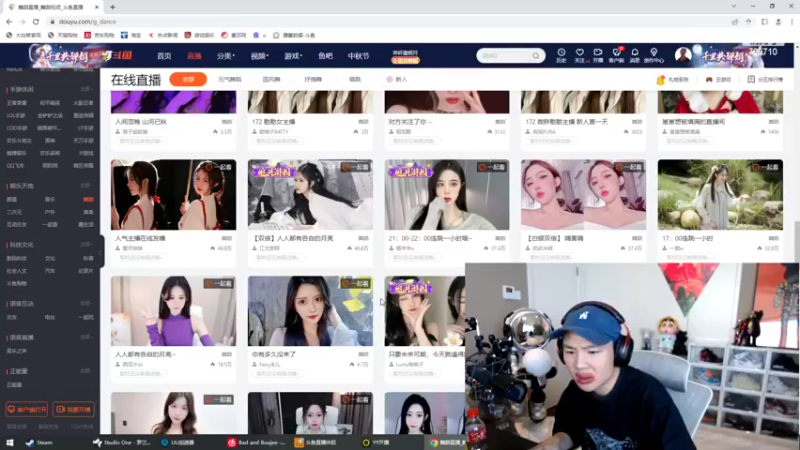The width and height of the screenshot is (800, 450).
Task: Click the search magnifier icon in search box
Action: tap(536, 56)
